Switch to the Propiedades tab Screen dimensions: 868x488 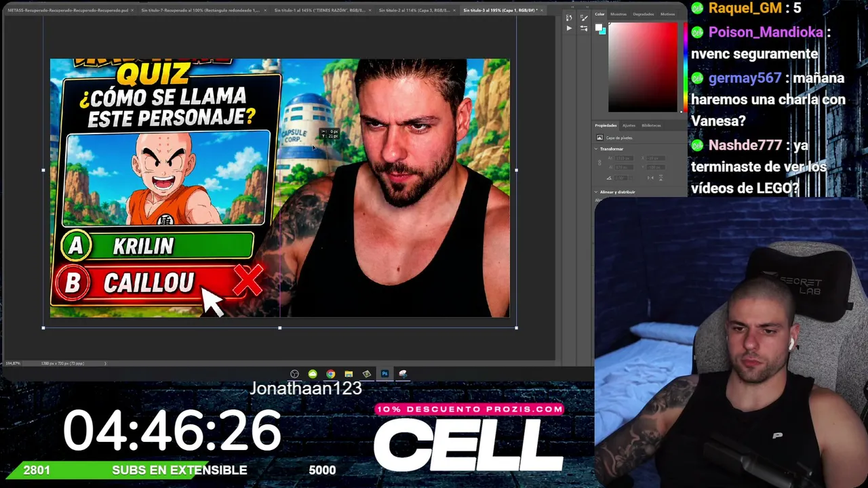coord(606,125)
